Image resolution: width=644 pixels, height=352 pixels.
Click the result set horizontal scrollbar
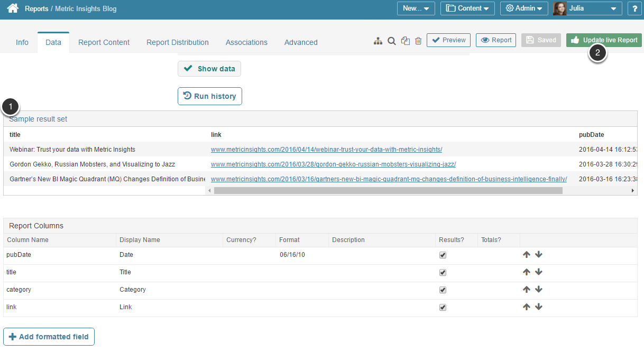tap(388, 190)
